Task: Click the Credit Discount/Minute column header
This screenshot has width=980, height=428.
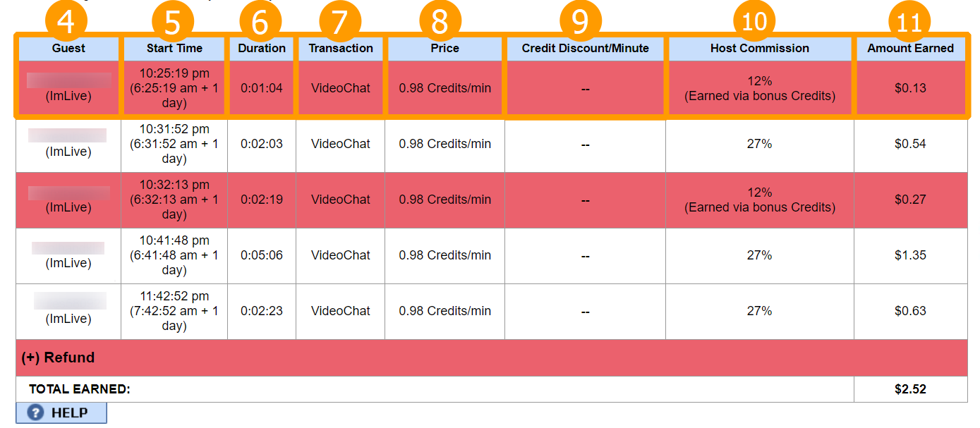Action: (x=585, y=49)
